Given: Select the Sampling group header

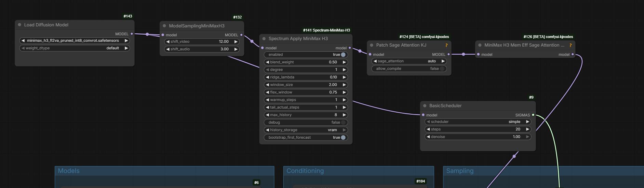Looking at the screenshot, I should coord(544,171).
